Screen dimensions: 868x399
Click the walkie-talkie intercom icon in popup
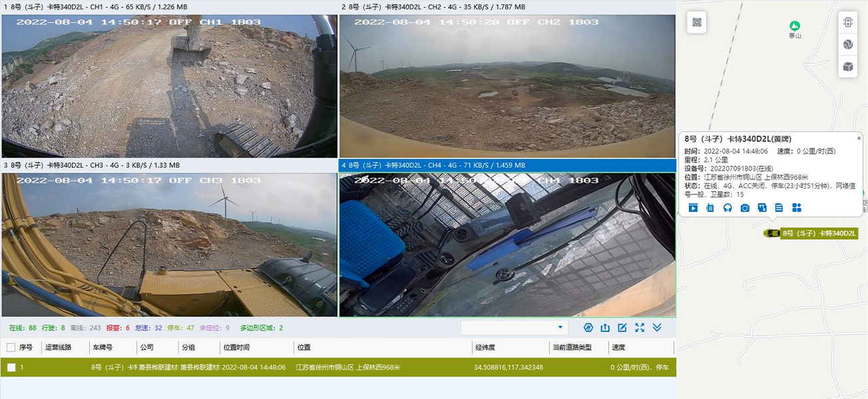coord(710,208)
